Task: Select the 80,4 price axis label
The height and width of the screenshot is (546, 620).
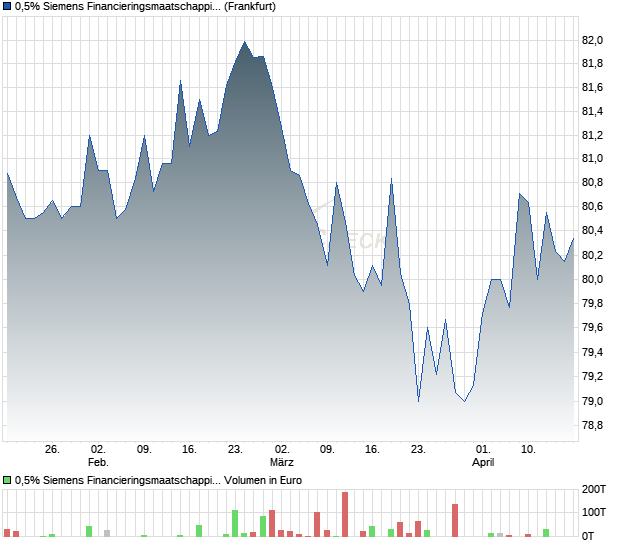Action: (592, 230)
